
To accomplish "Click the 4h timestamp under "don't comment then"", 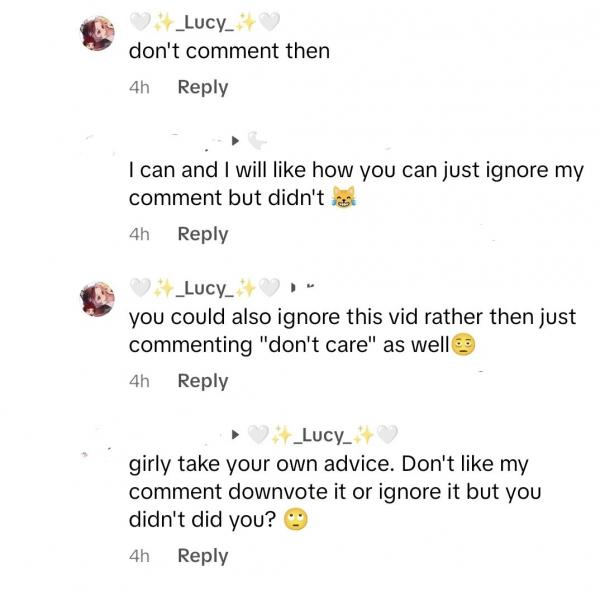I will (139, 87).
